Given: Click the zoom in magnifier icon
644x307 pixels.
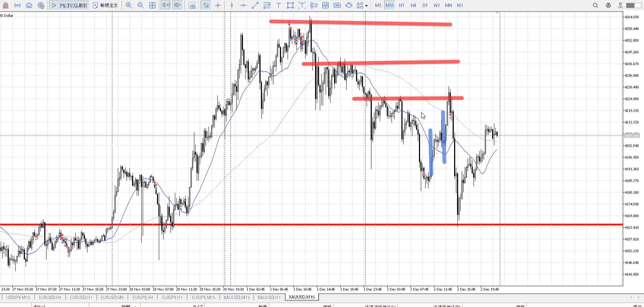Looking at the screenshot, I should (x=129, y=5).
